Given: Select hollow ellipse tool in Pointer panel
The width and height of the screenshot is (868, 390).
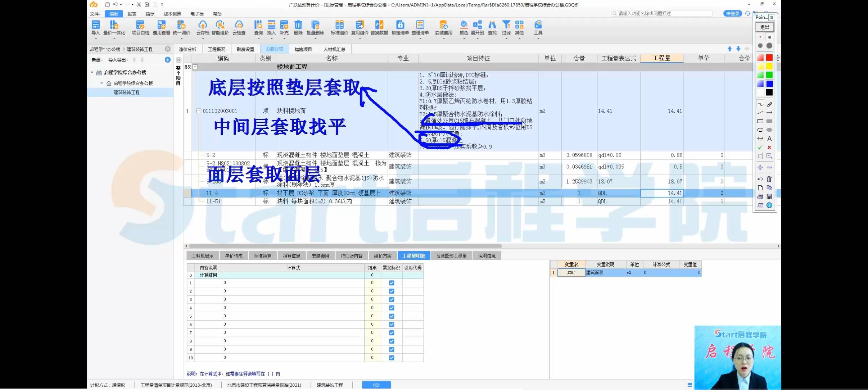Looking at the screenshot, I should [x=760, y=130].
